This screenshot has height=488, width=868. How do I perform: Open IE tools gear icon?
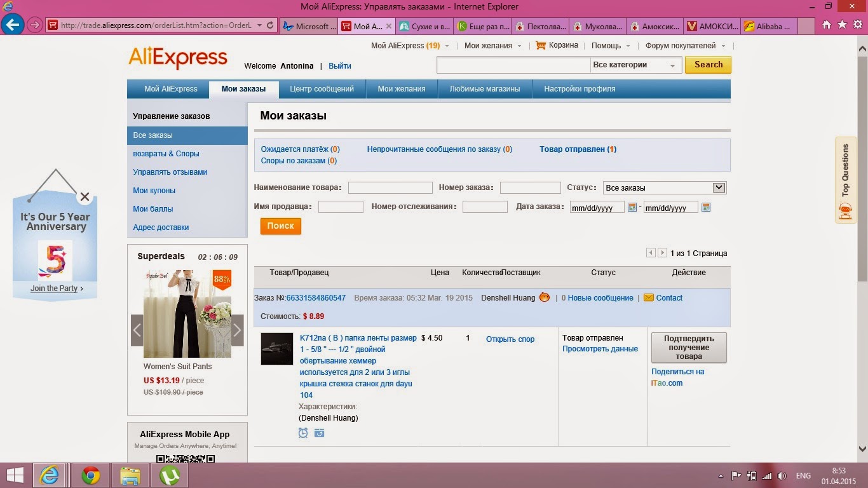857,25
